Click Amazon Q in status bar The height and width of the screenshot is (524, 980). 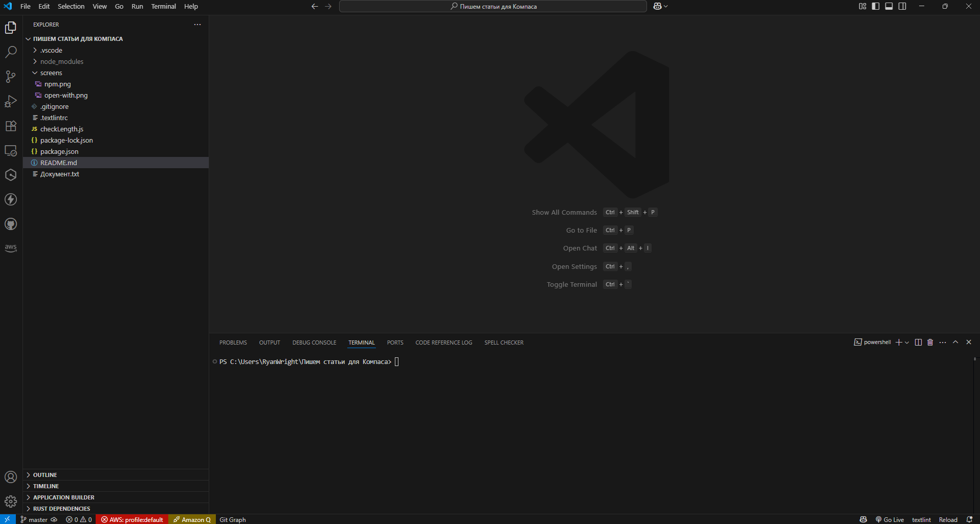pyautogui.click(x=192, y=519)
